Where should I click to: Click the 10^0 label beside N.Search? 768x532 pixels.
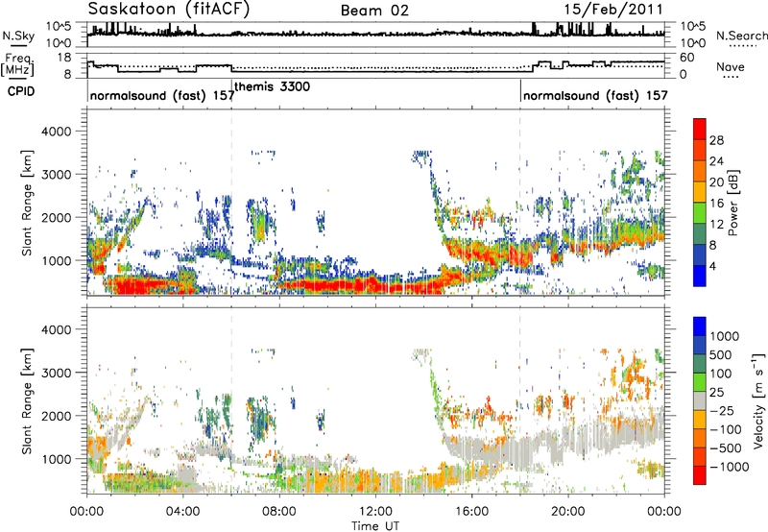click(693, 43)
